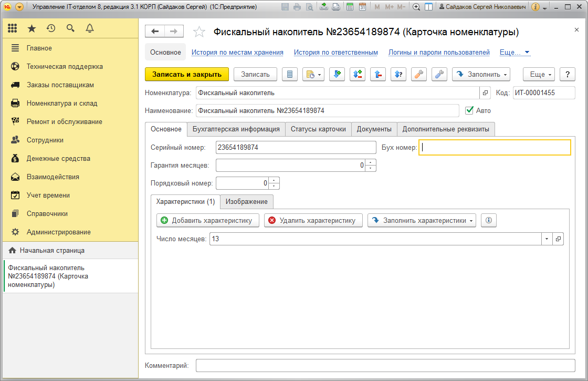
Task: Open the document-with-clock dropdown button
Action: point(313,74)
